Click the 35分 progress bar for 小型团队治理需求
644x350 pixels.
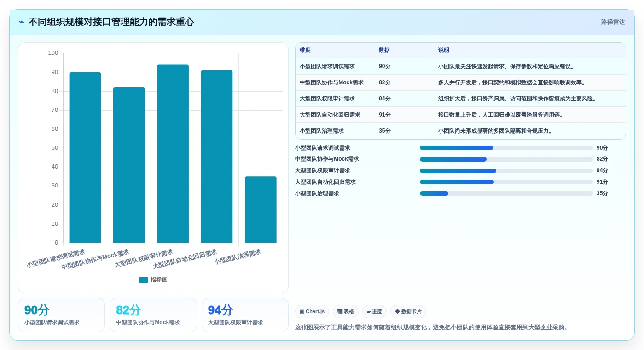506,193
